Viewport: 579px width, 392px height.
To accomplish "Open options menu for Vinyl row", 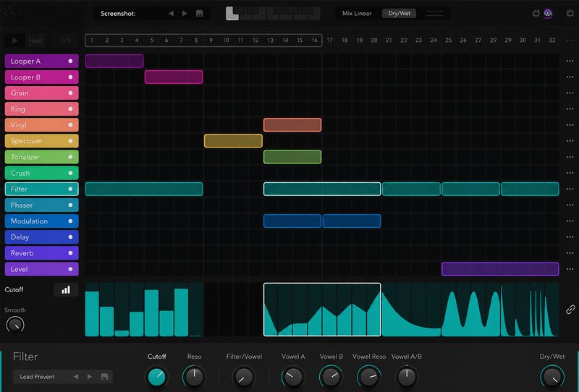I will pos(570,125).
